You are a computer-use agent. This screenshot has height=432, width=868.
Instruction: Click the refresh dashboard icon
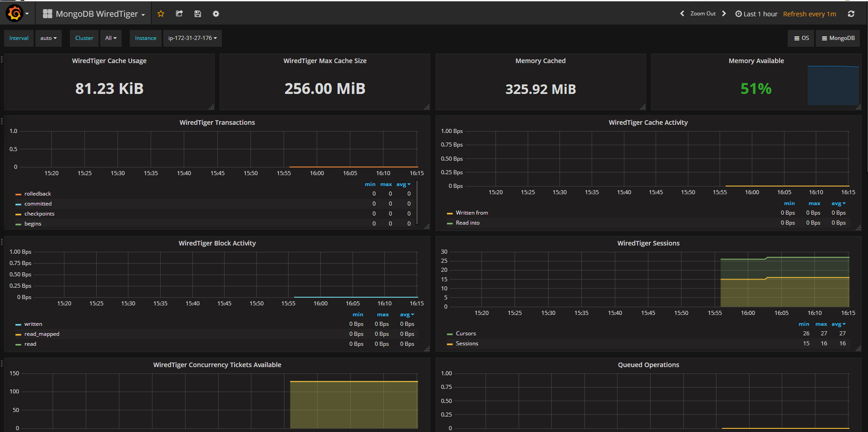[851, 14]
